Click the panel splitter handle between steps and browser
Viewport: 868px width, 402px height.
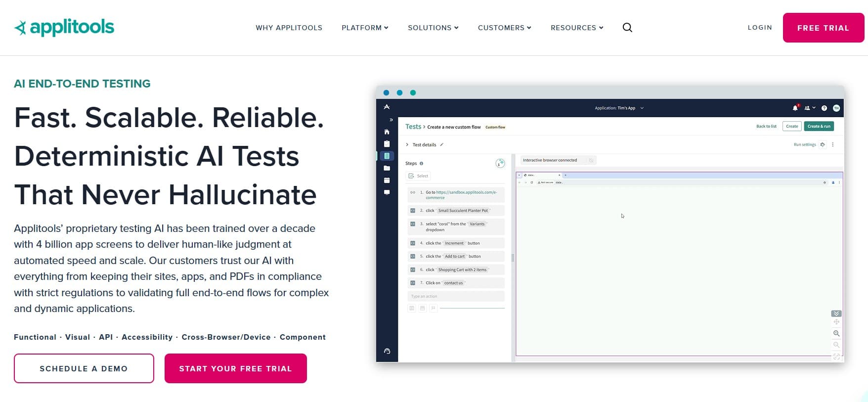pyautogui.click(x=513, y=258)
